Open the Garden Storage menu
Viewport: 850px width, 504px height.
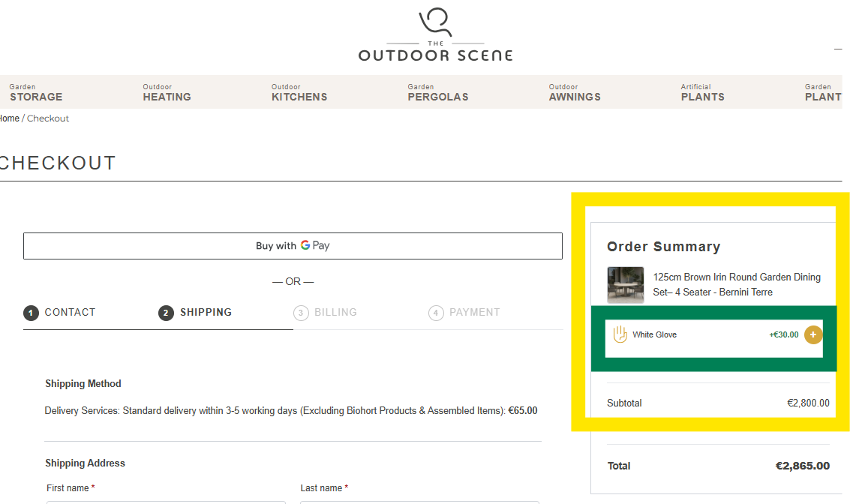tap(36, 91)
